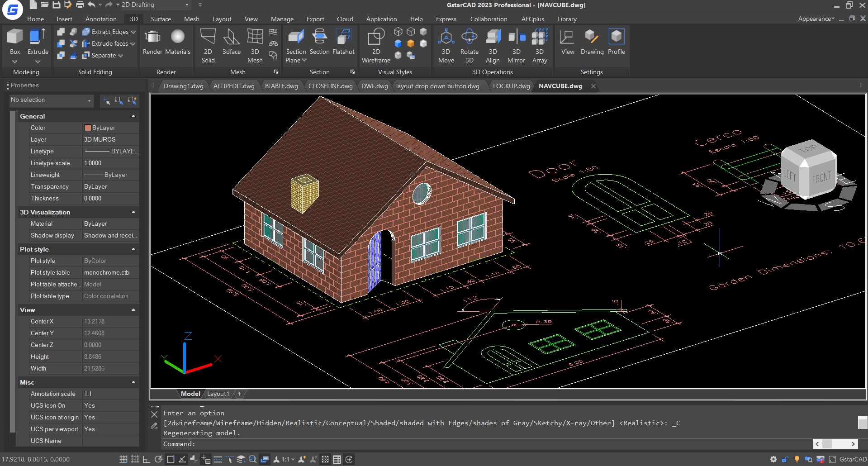Open the Manage ribbon tab
Viewport: 868px width, 466px height.
[x=282, y=19]
